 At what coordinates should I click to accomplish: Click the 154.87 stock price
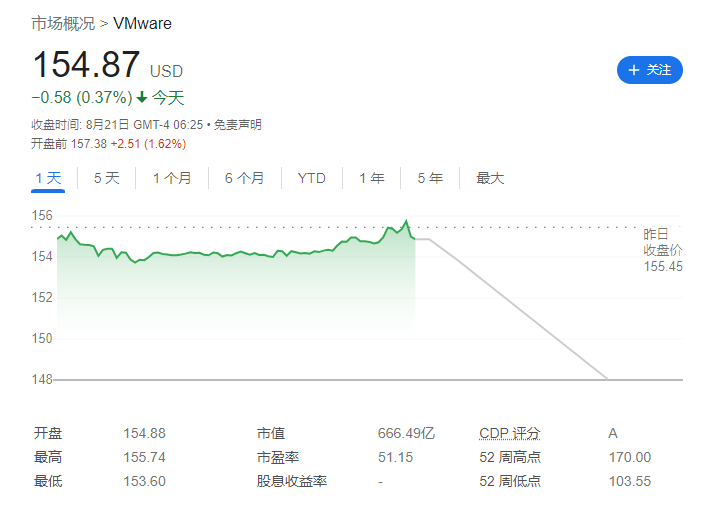pos(86,65)
